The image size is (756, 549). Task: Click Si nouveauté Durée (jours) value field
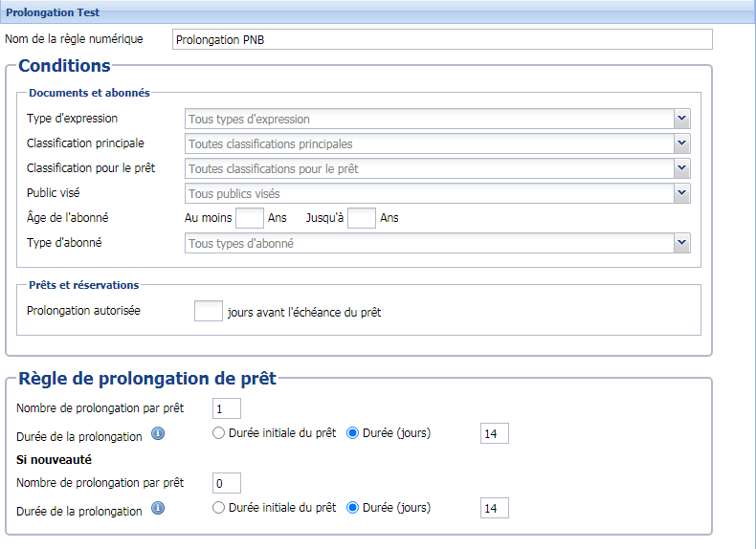tap(494, 508)
